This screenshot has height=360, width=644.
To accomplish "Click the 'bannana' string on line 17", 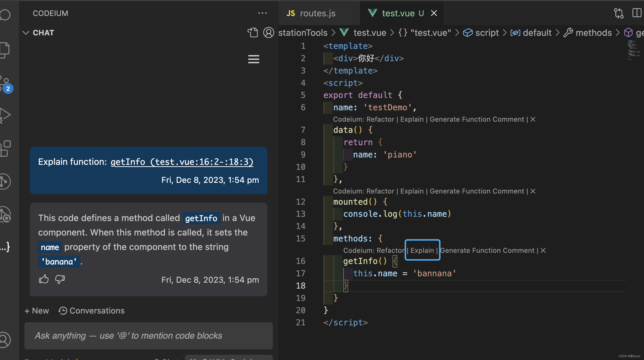I will point(434,273).
